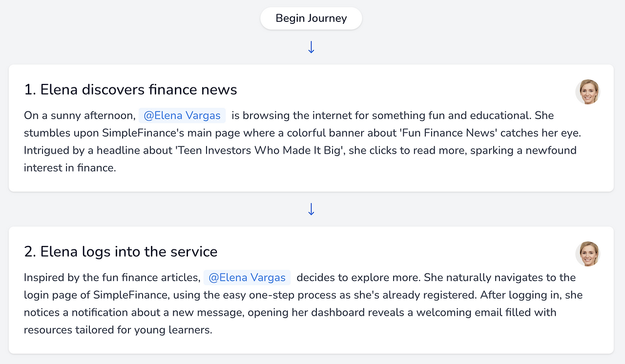Open Elena's avatar in step 1 card
This screenshot has height=364, width=625.
[x=587, y=92]
